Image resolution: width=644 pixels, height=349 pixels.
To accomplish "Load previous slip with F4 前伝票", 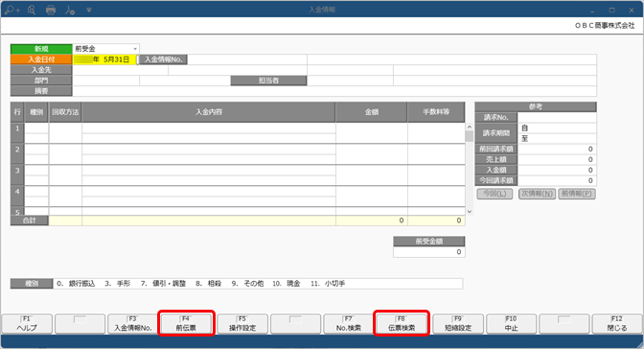I will click(186, 323).
